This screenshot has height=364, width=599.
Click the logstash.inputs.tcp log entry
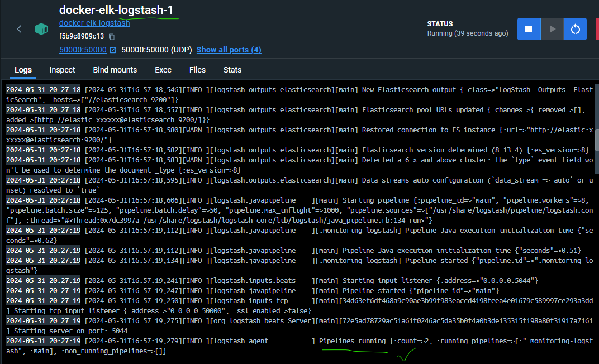click(299, 306)
